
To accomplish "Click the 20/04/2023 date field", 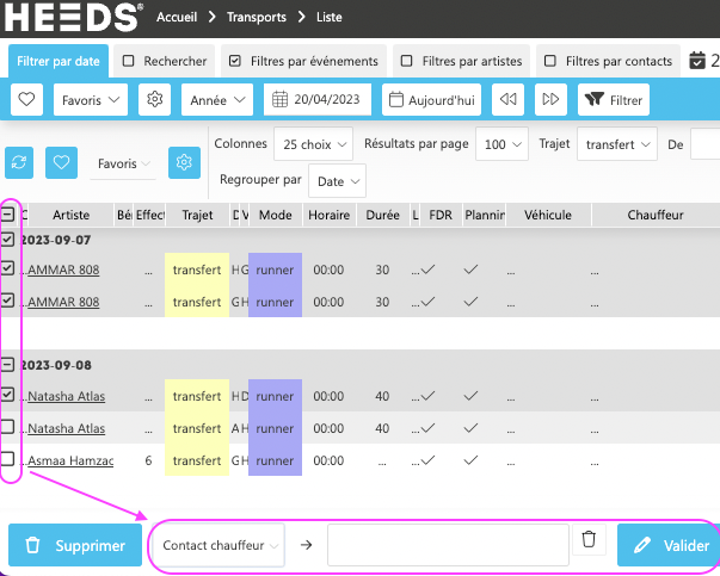I will pyautogui.click(x=317, y=99).
